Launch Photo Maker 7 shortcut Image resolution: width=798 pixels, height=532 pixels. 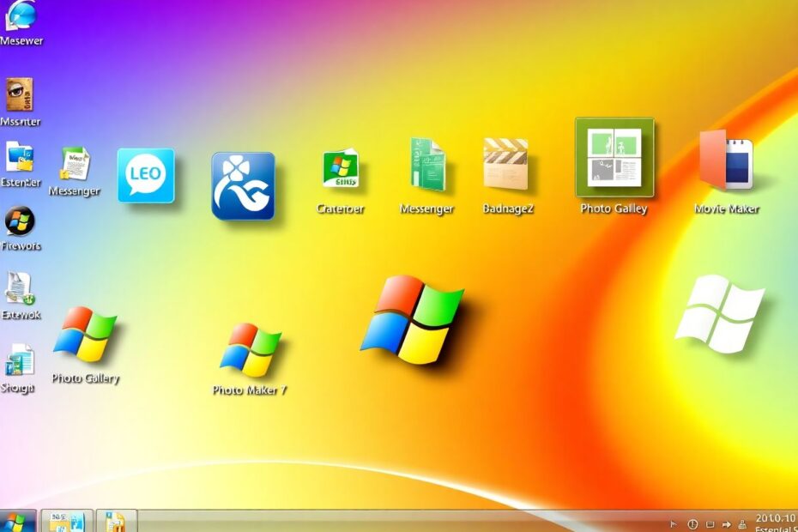pos(250,350)
